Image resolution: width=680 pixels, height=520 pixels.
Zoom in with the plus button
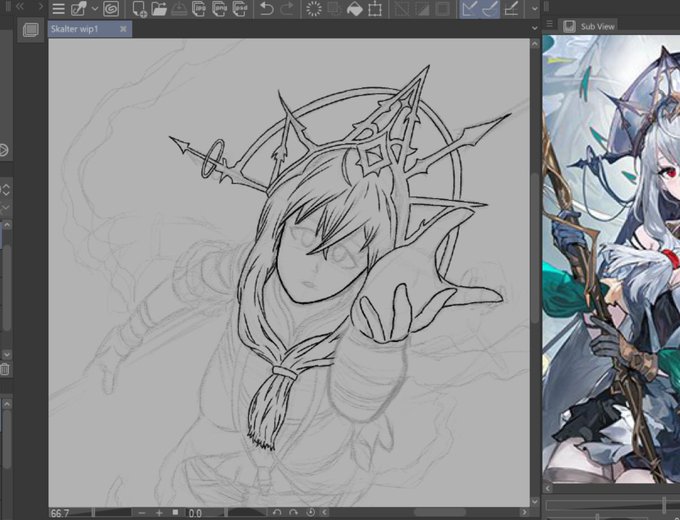tap(159, 513)
